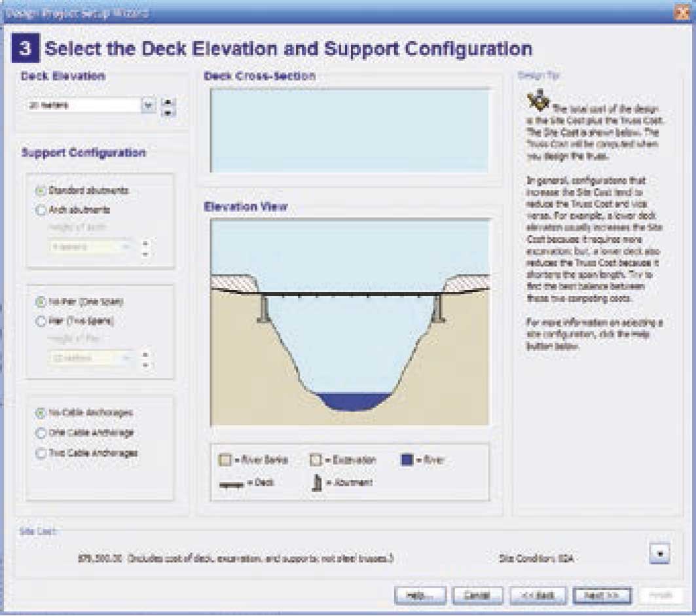This screenshot has width=696, height=616.
Task: Select One Cable Anchorage option
Action: (x=41, y=433)
